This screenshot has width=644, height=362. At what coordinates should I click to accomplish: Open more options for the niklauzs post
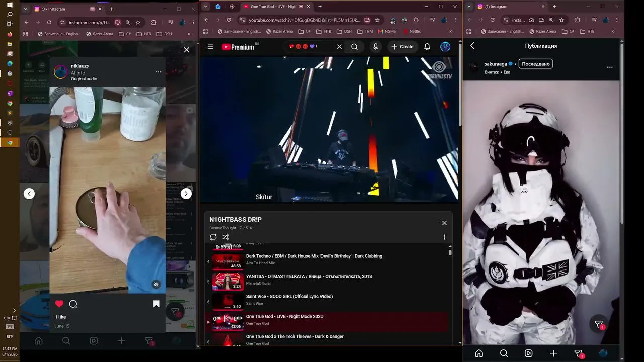coord(158,72)
